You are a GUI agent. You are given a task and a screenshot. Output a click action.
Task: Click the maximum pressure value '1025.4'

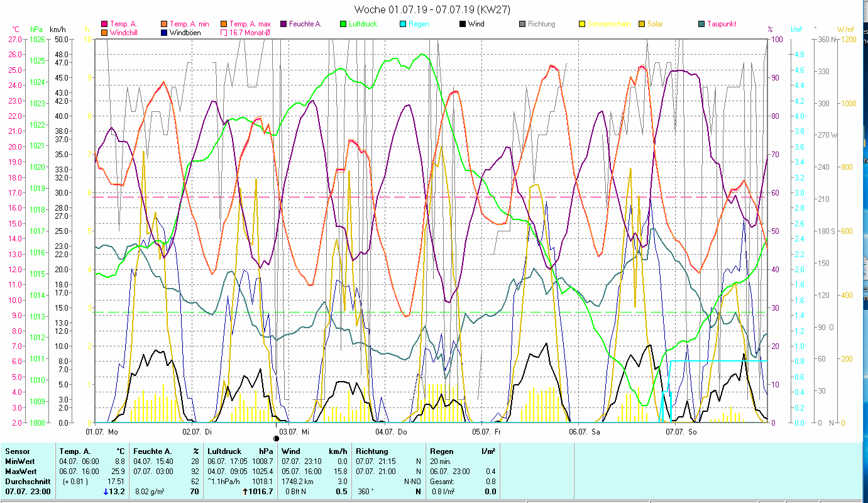click(261, 472)
